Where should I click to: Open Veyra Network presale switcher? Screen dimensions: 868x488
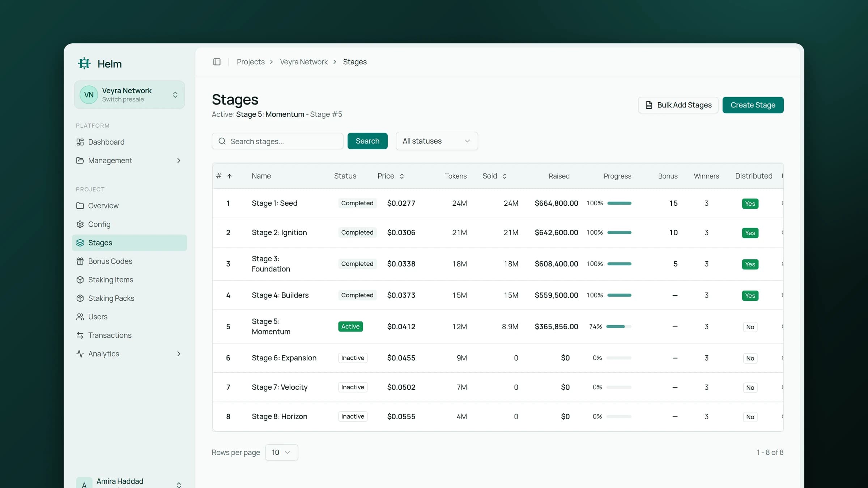[129, 95]
